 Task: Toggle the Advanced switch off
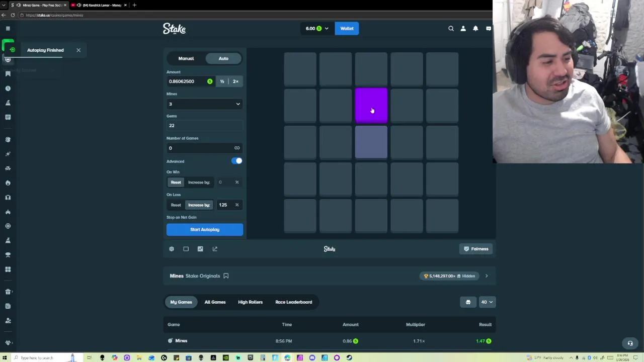[x=237, y=161]
